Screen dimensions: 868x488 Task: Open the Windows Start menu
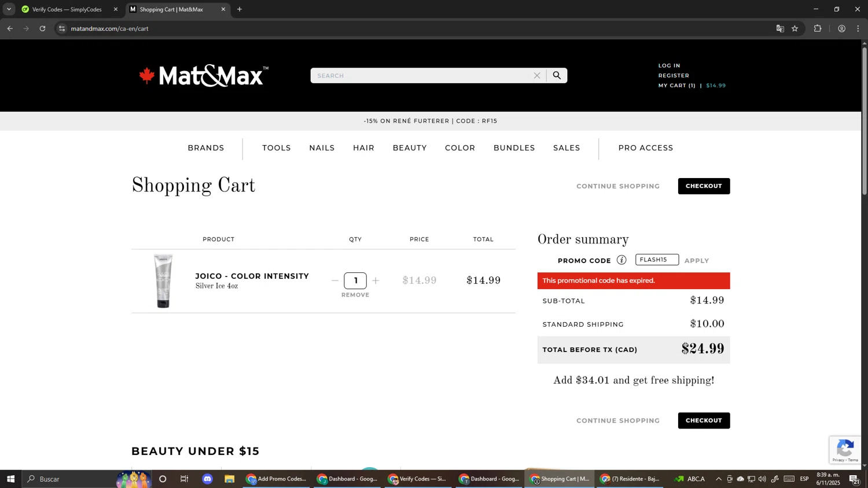[10, 479]
